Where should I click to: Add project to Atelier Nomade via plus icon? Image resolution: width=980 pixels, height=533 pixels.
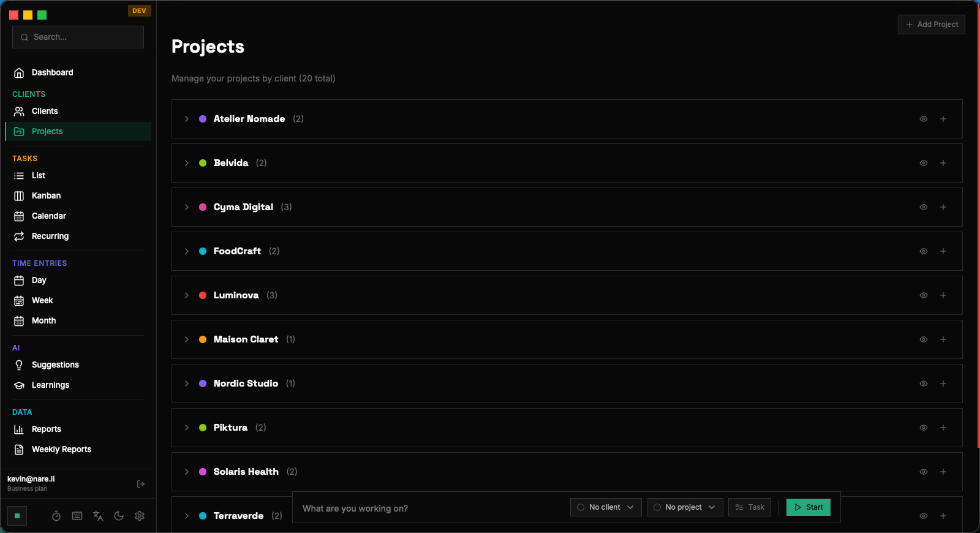pyautogui.click(x=943, y=119)
